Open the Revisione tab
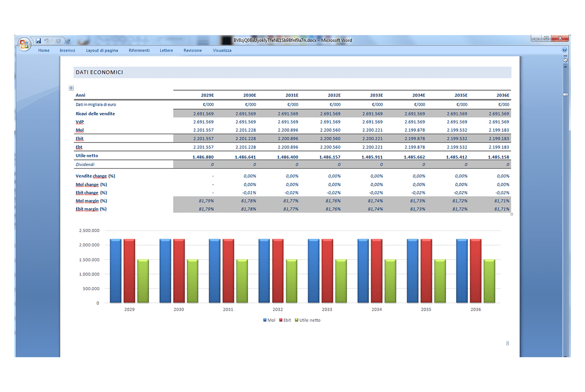This screenshot has height=392, width=585. [x=193, y=50]
